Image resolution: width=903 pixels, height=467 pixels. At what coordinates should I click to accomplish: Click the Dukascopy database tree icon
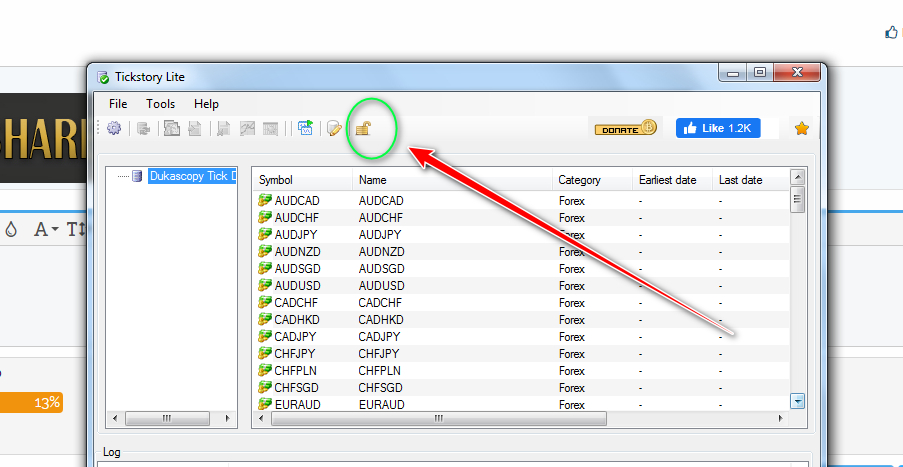137,176
